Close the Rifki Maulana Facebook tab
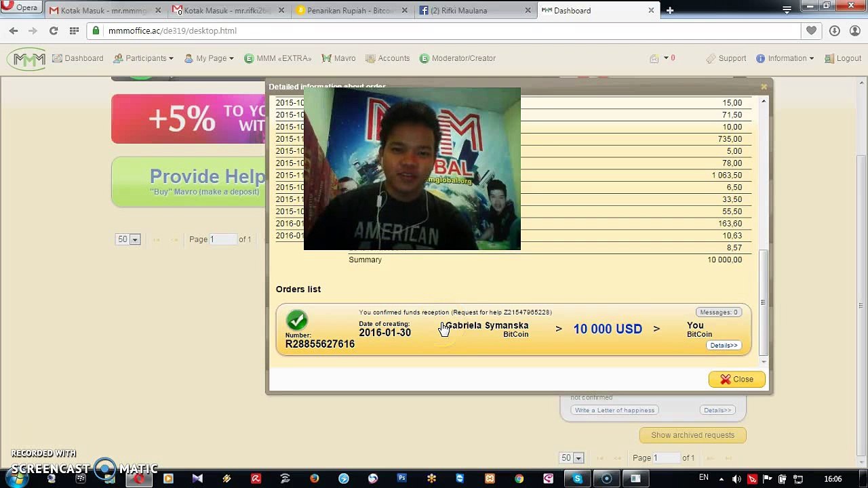868x488 pixels. [x=528, y=10]
